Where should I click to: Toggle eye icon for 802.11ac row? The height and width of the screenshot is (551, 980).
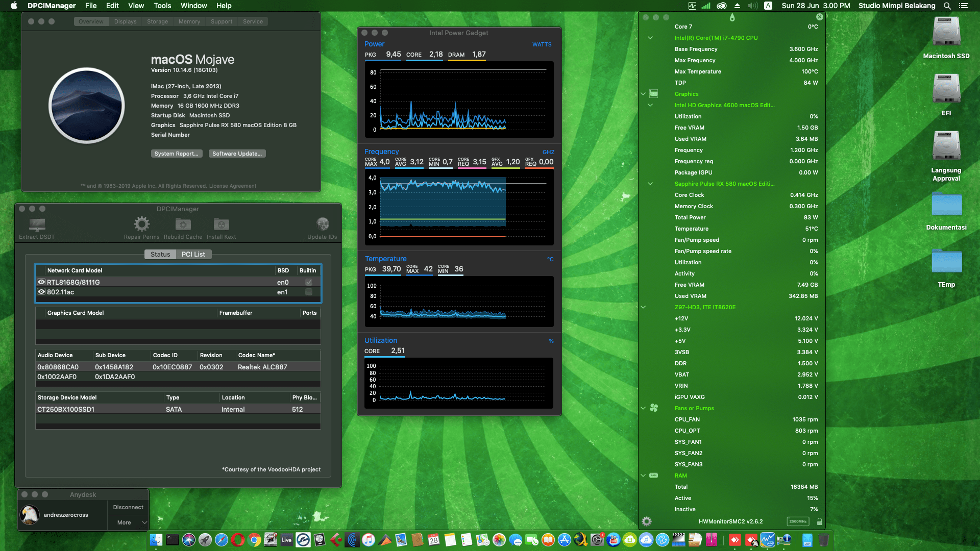(x=41, y=292)
